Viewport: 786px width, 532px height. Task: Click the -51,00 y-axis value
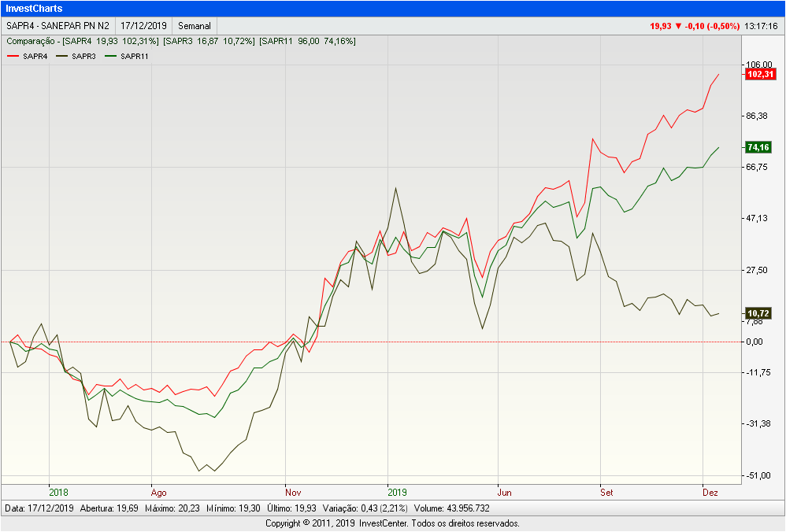[x=758, y=475]
